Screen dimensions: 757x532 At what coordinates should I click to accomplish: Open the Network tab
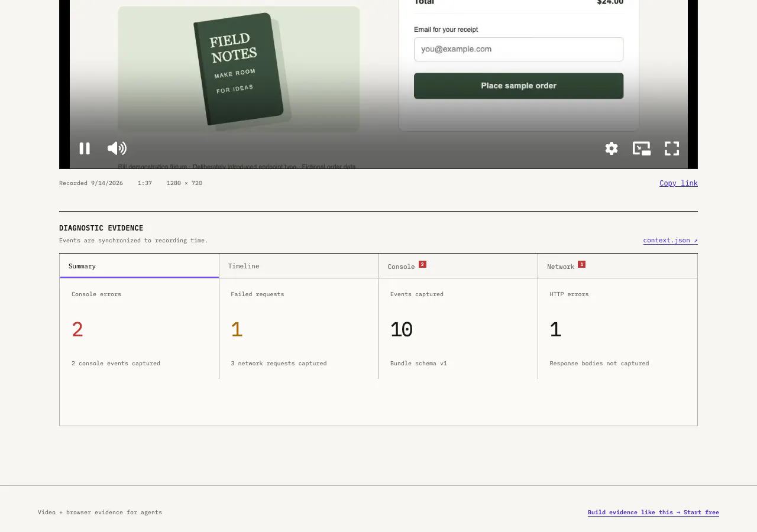[617, 266]
